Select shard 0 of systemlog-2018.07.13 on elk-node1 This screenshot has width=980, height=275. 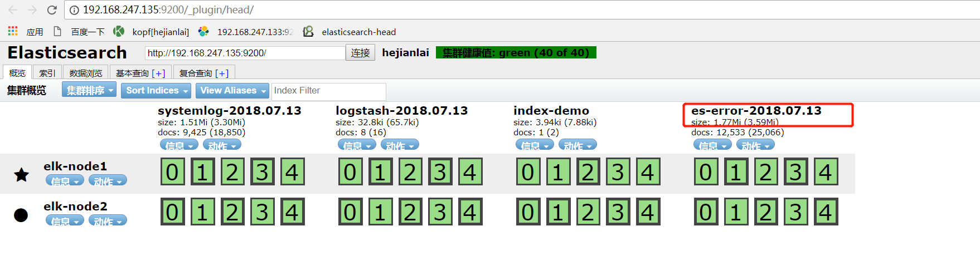pos(172,172)
